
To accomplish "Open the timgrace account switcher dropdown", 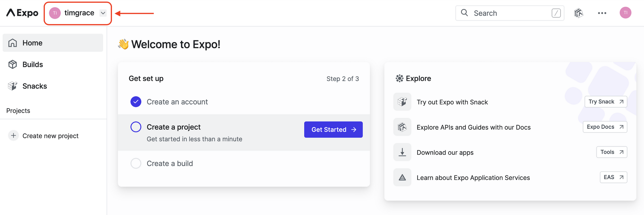I will pos(78,13).
